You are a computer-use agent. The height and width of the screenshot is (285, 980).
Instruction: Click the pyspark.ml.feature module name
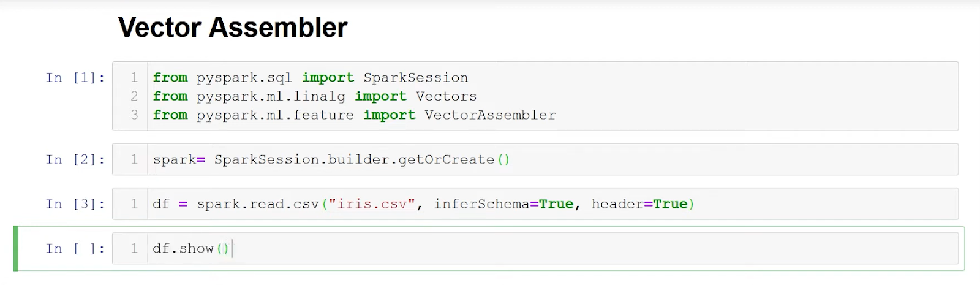[275, 115]
